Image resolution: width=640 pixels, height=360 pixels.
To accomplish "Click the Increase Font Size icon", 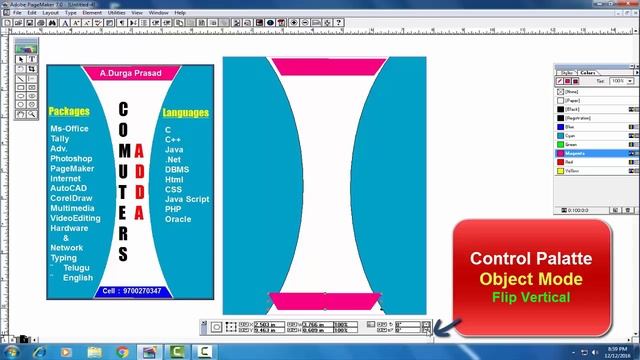I will (x=76, y=23).
